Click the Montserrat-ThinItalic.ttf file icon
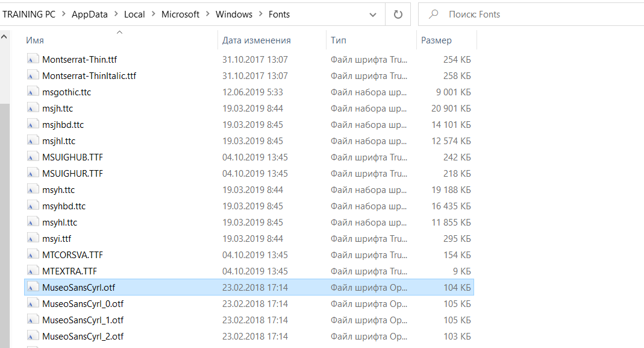This screenshot has width=644, height=348. 33,75
